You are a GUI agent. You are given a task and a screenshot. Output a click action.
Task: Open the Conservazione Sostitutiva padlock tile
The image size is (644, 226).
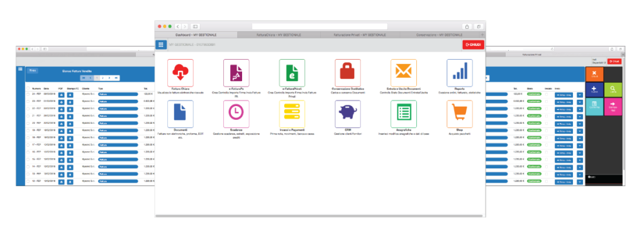pyautogui.click(x=348, y=73)
